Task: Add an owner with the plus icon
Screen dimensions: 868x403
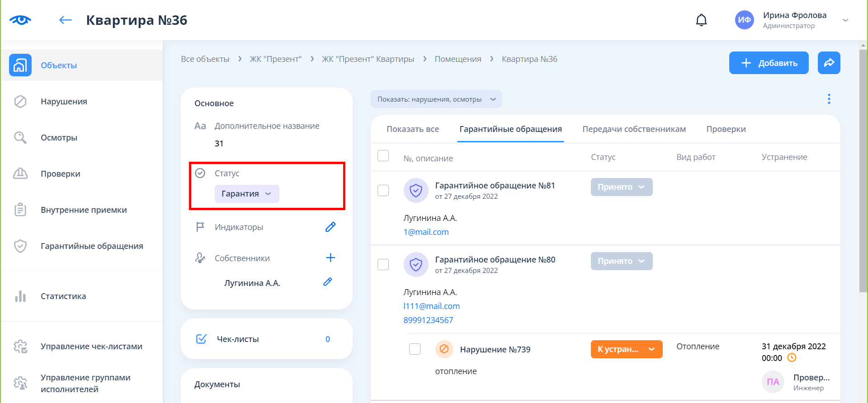Action: 330,258
